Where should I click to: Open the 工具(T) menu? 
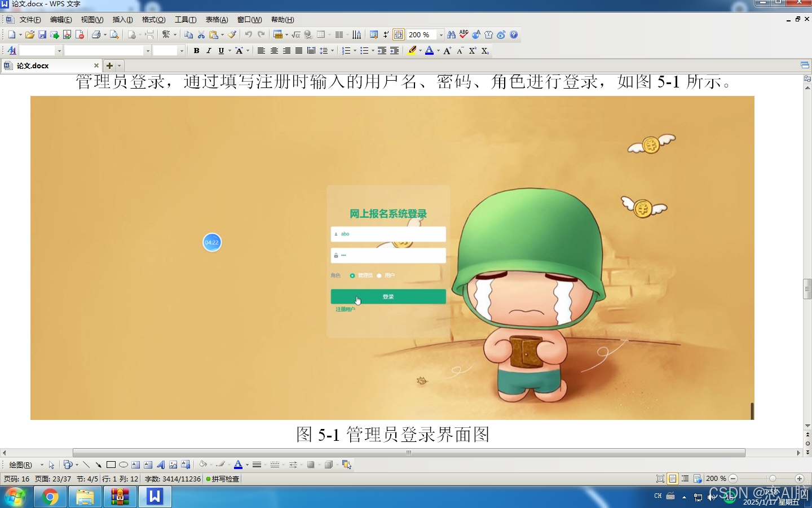click(186, 20)
